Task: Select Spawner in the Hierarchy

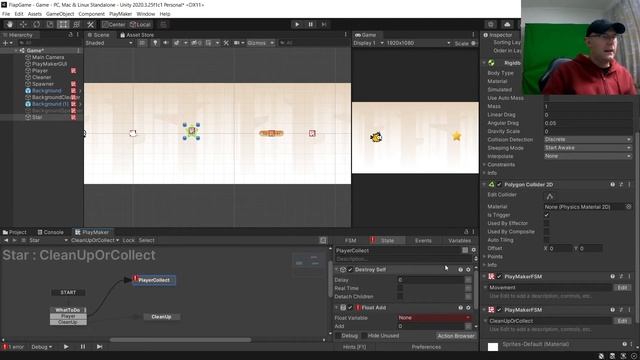Action: 42,84
